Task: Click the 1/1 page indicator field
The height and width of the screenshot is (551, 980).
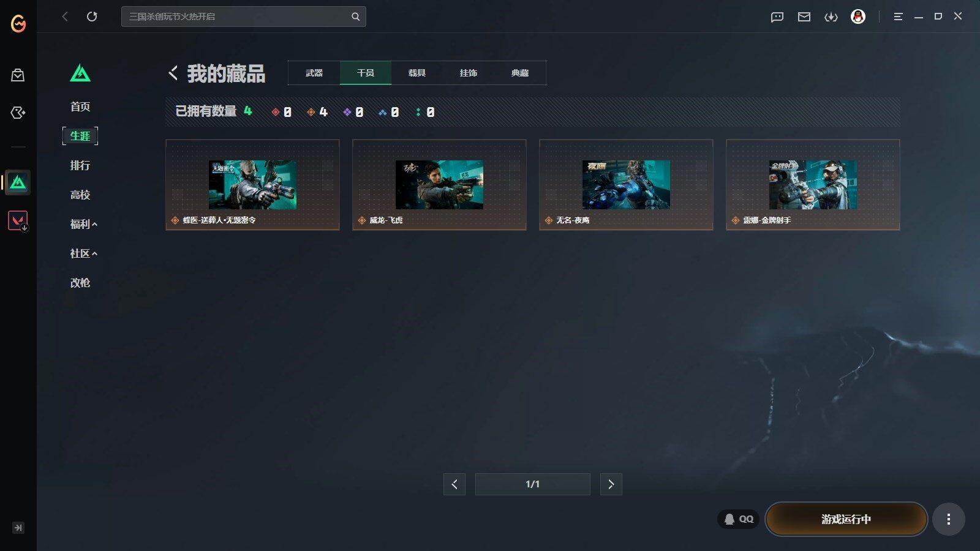Action: click(x=533, y=484)
